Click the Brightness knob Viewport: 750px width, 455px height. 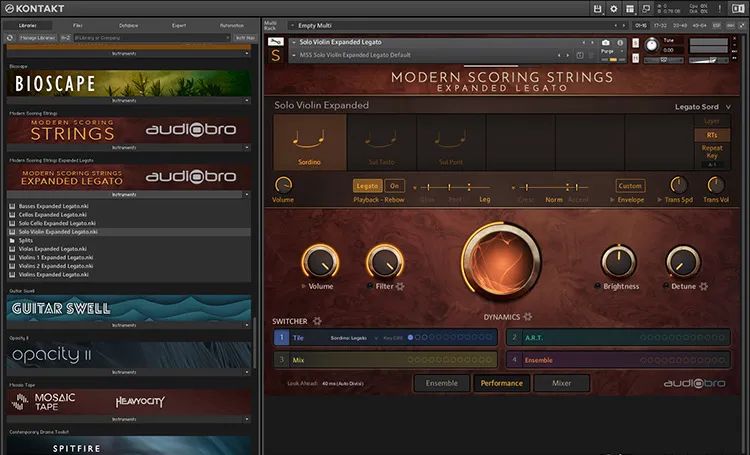click(x=618, y=262)
